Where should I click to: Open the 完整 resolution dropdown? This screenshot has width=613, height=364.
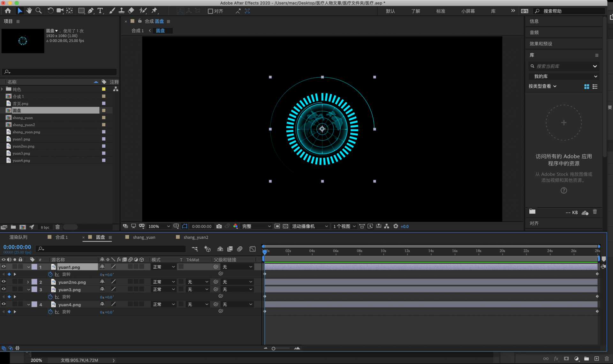(256, 226)
